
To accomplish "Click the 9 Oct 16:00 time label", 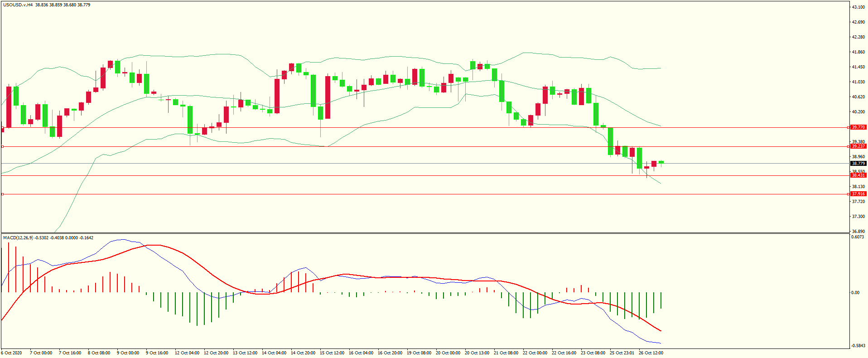I will point(157,353).
